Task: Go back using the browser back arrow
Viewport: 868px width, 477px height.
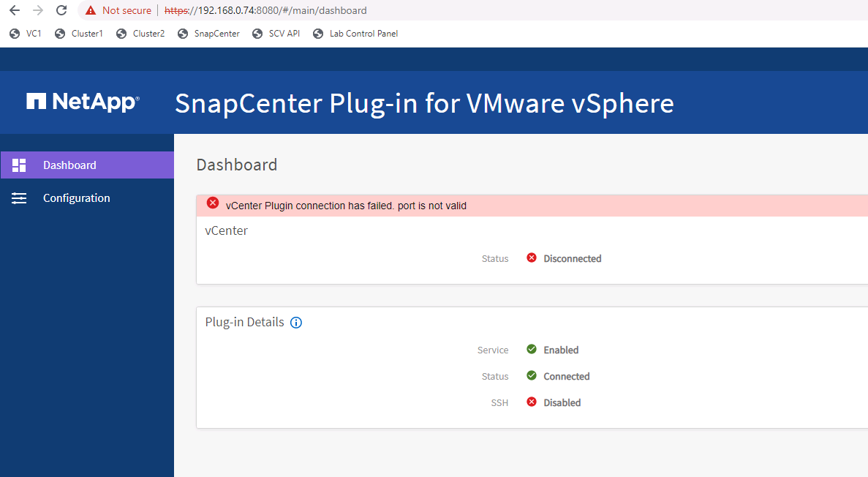Action: 13,10
